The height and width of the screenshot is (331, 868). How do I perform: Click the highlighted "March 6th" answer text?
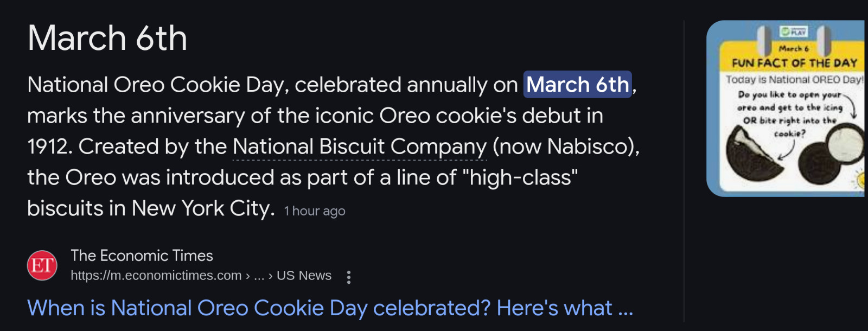pos(577,85)
